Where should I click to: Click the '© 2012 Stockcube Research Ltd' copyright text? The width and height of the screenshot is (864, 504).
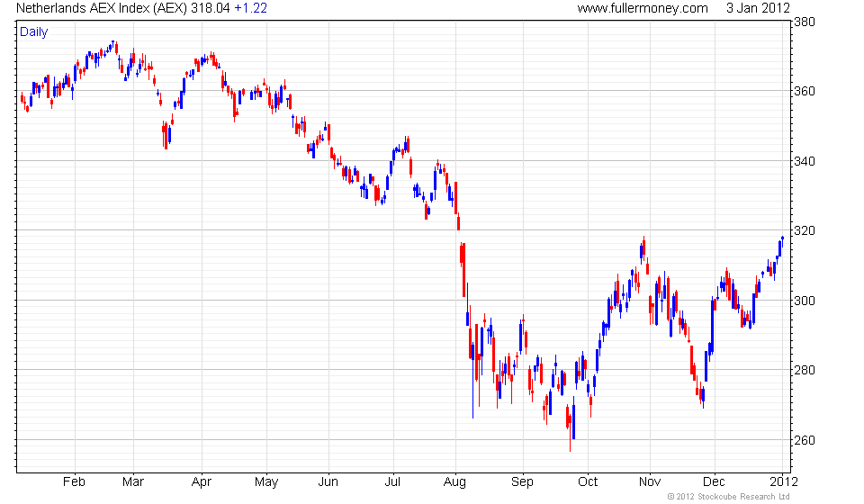point(728,497)
